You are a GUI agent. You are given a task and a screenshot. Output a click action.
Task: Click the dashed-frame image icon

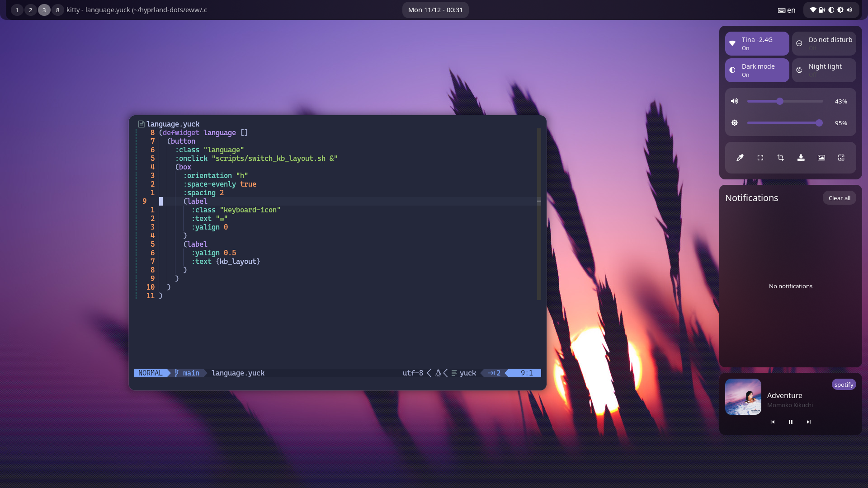point(841,158)
